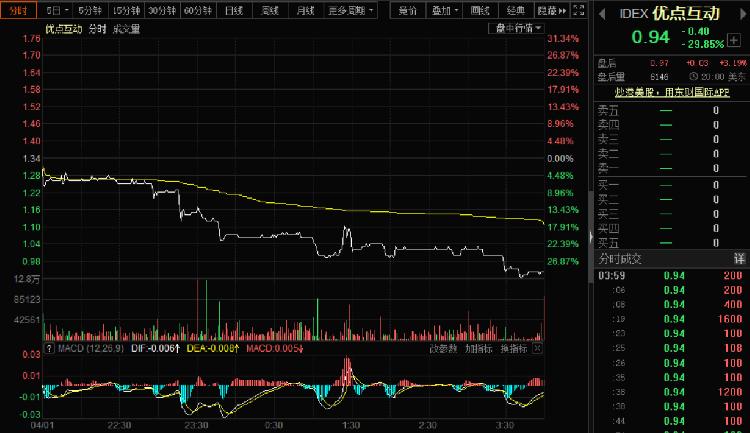Click the 成交量 volume label
The height and width of the screenshot is (433, 750).
[x=127, y=29]
